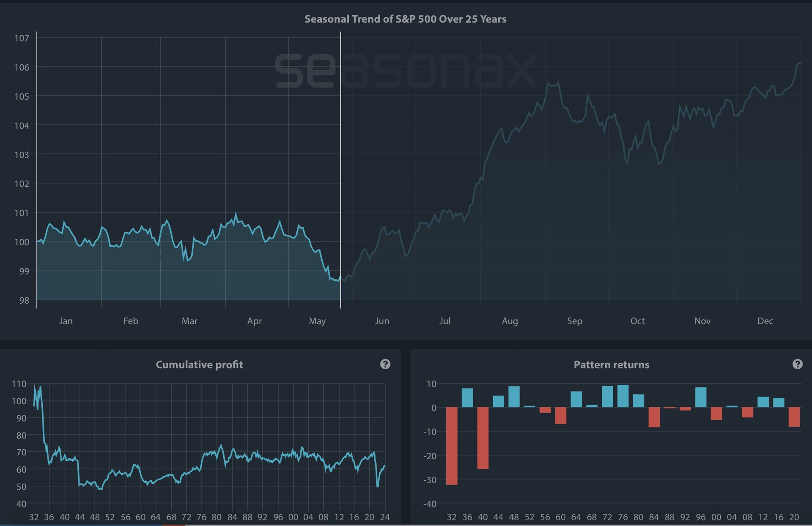Click the Apr month label
The width and height of the screenshot is (812, 526).
(x=254, y=321)
